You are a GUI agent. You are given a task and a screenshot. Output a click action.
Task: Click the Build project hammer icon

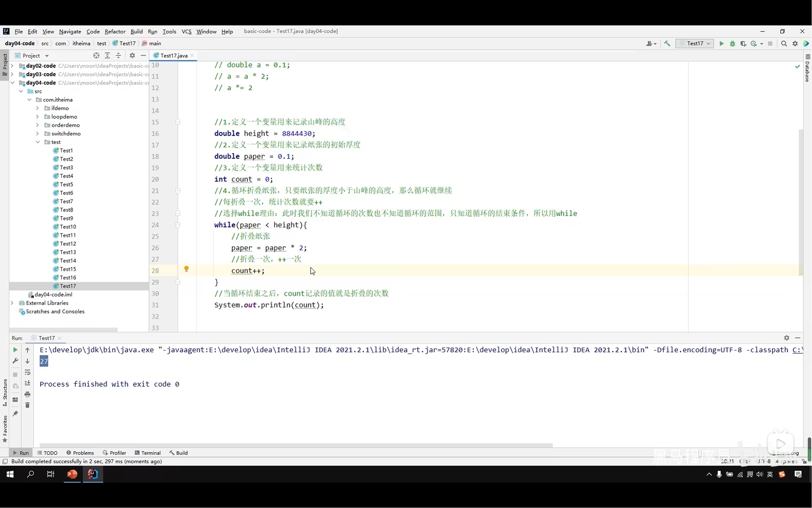[667, 44]
